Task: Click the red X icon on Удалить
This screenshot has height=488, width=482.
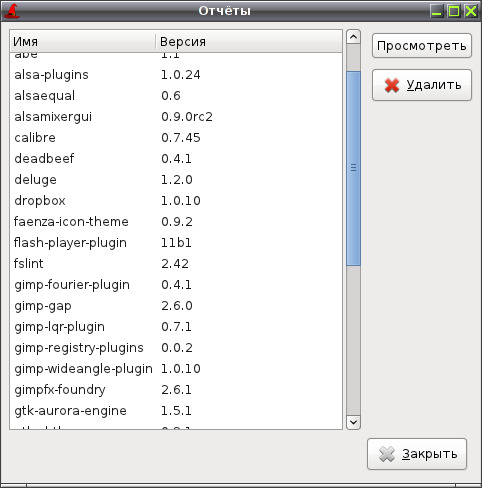Action: click(x=392, y=85)
